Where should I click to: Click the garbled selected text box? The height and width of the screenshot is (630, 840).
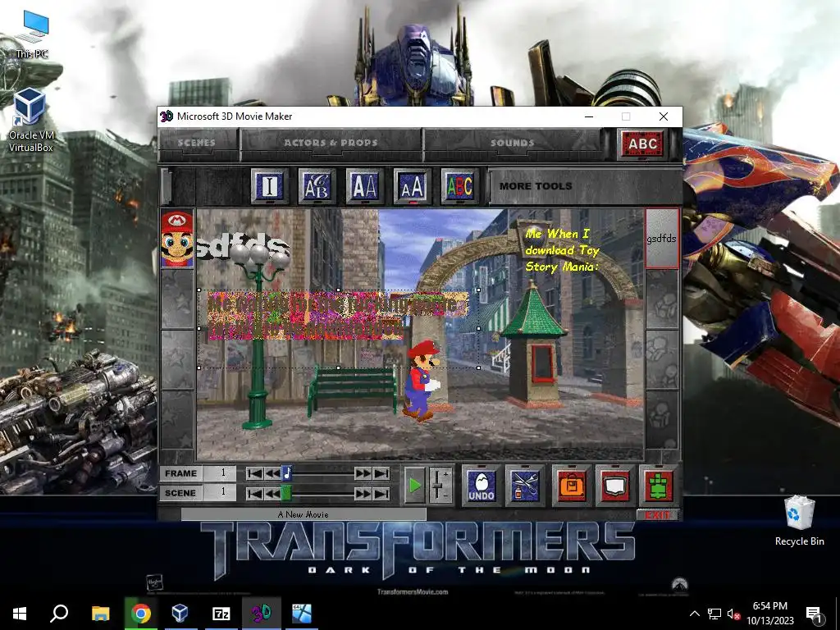[339, 328]
